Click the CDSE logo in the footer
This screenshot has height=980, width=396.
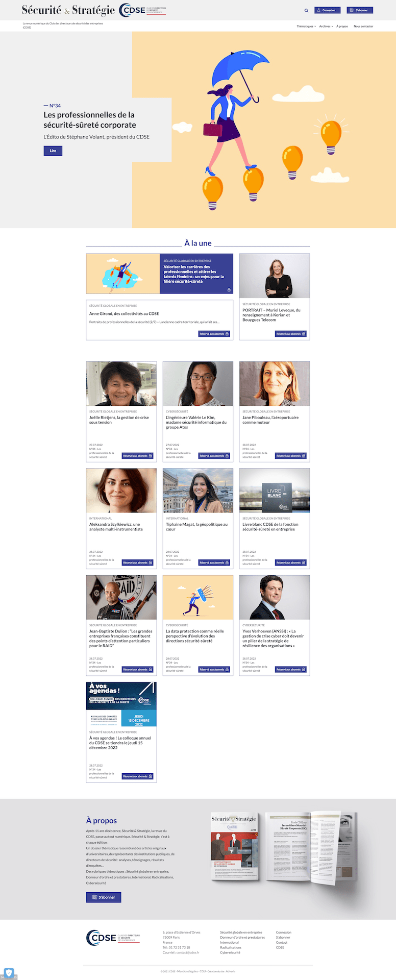point(113,938)
